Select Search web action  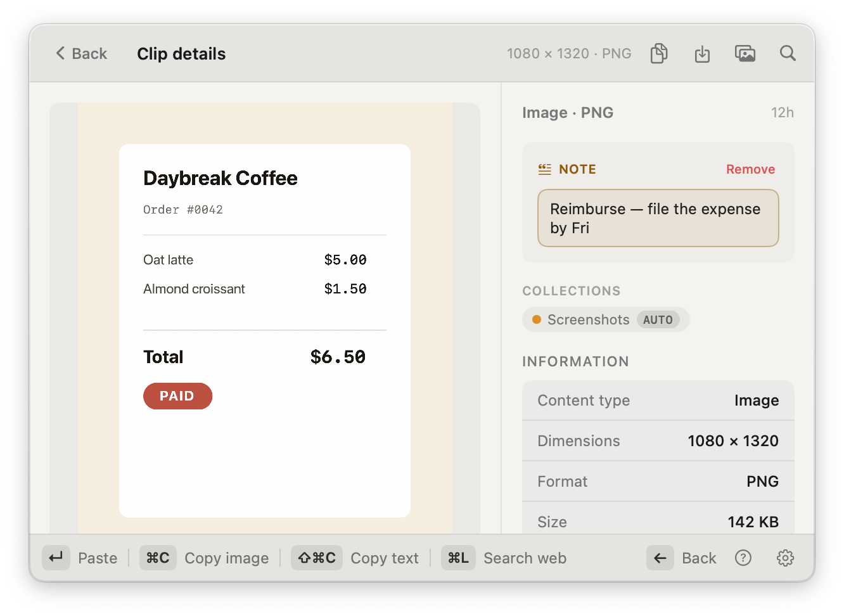tap(525, 558)
